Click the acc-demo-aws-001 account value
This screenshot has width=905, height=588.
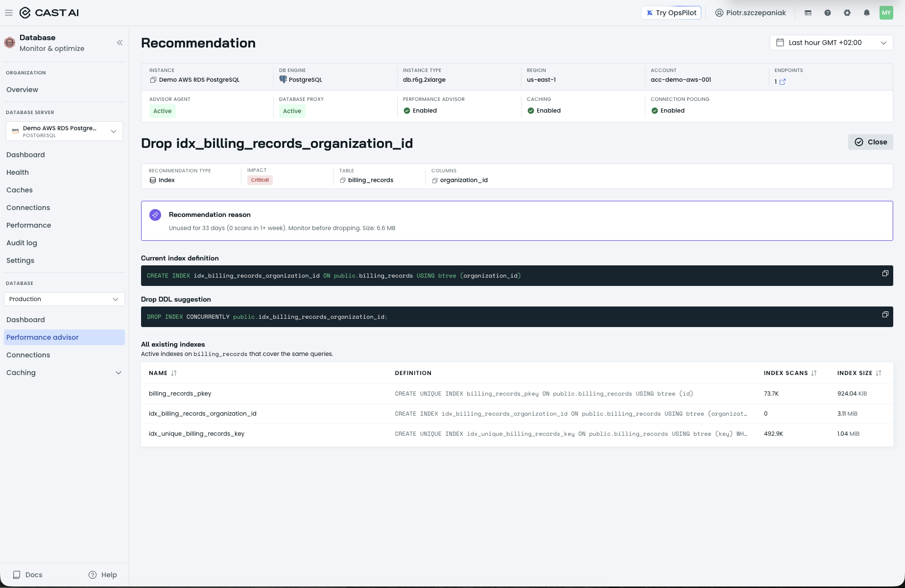coord(681,80)
